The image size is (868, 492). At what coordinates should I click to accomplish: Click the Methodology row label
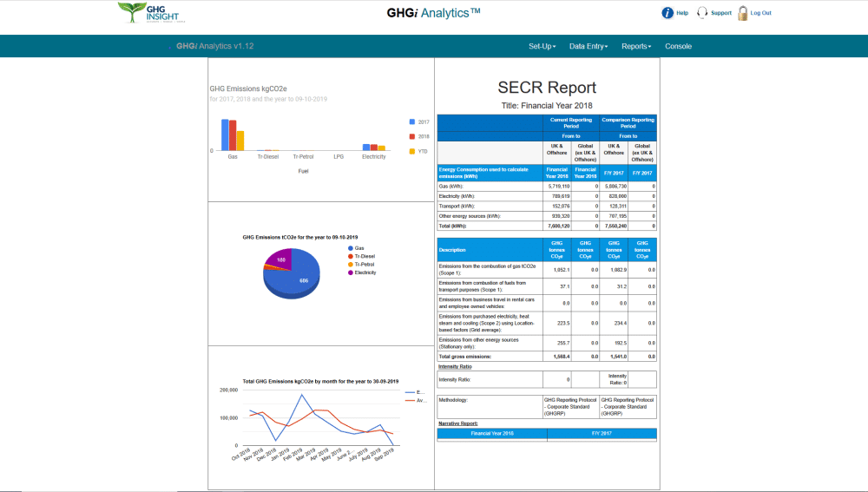pyautogui.click(x=453, y=399)
